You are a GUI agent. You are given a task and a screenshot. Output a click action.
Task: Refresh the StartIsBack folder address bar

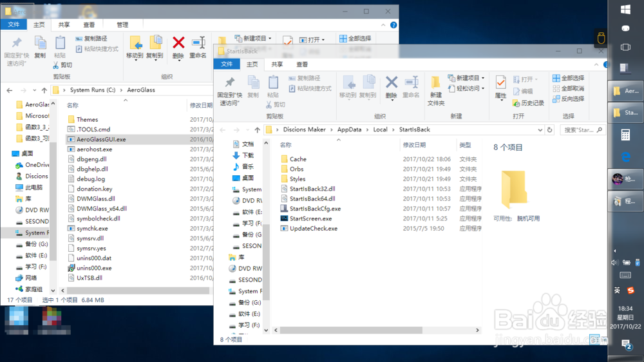549,129
